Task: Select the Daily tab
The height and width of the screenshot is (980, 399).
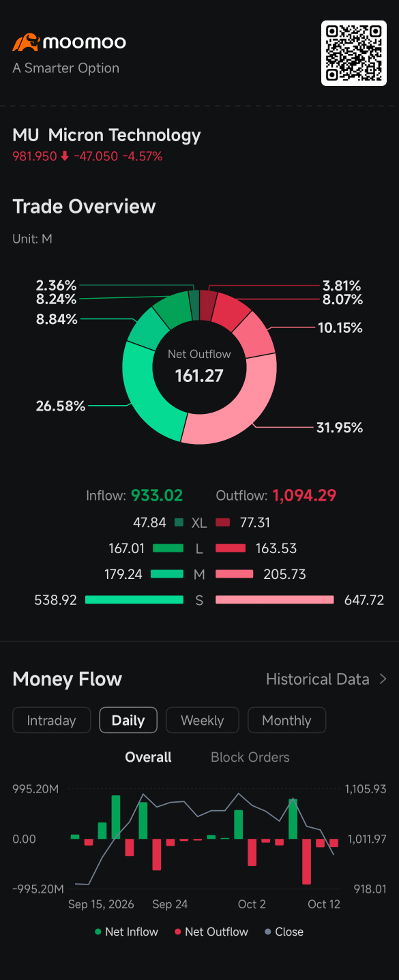Action: pos(128,720)
